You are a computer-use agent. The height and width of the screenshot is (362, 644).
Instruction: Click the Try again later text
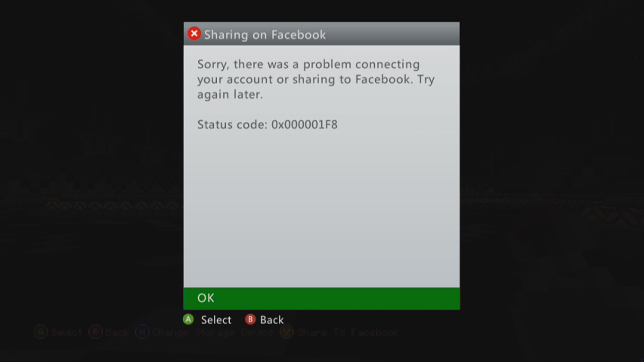click(x=316, y=87)
